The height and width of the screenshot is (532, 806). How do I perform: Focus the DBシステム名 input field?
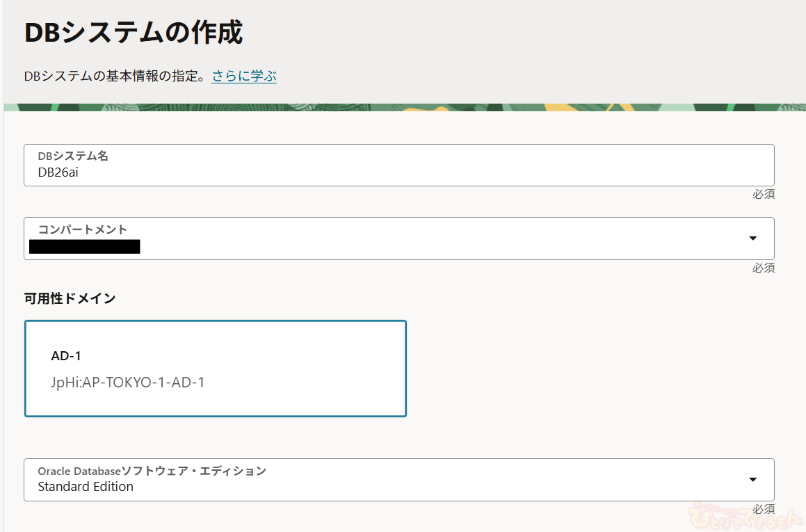coord(398,166)
